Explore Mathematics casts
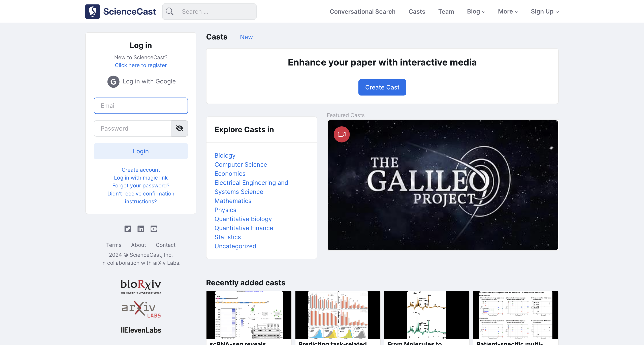The image size is (644, 345). (233, 201)
